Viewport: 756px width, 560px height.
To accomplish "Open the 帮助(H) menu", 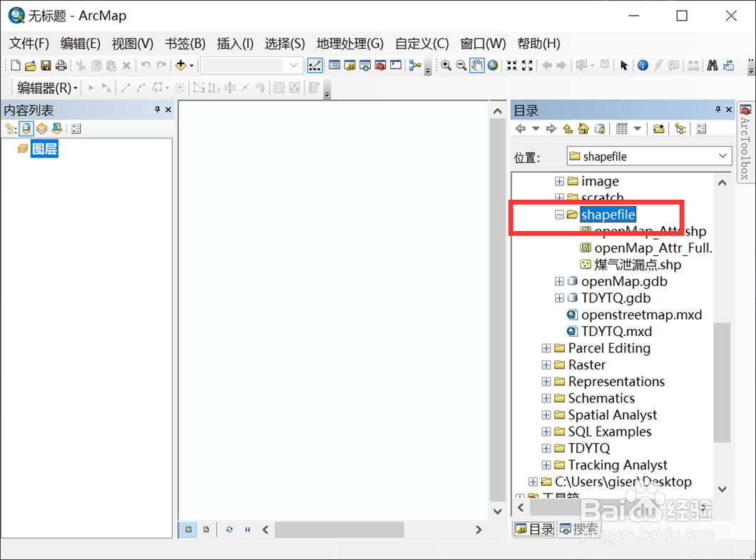I will point(538,44).
